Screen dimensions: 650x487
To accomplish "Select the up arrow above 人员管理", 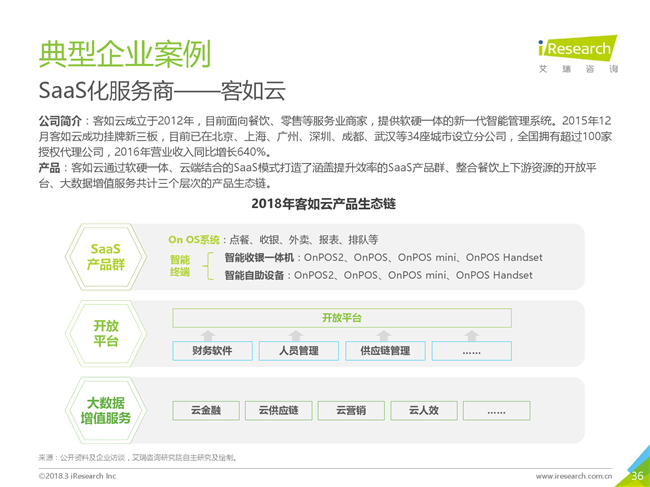I will coord(296,335).
